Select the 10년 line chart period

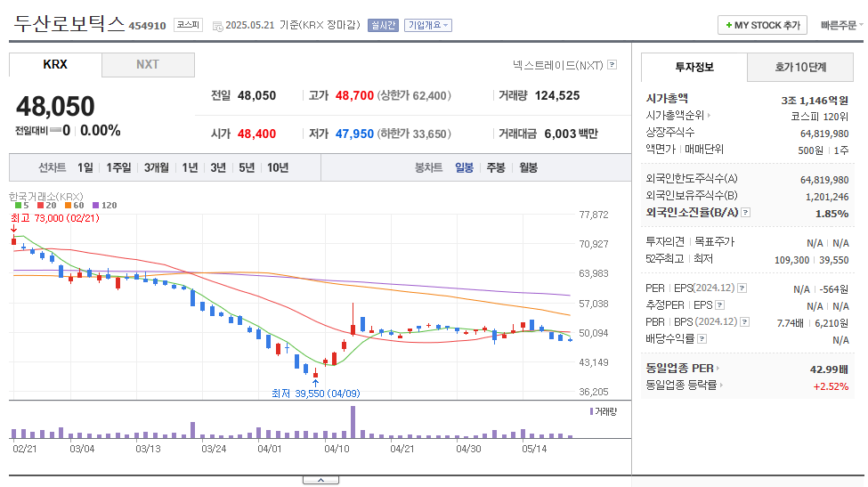click(x=278, y=167)
